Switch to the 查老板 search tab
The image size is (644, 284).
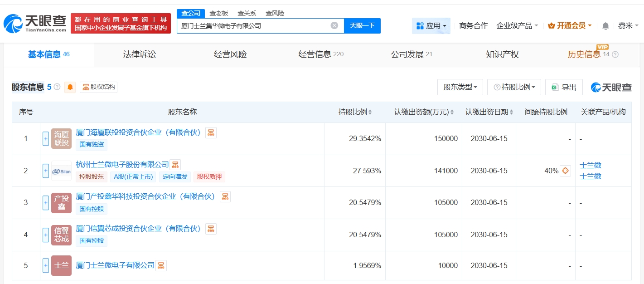coord(219,13)
